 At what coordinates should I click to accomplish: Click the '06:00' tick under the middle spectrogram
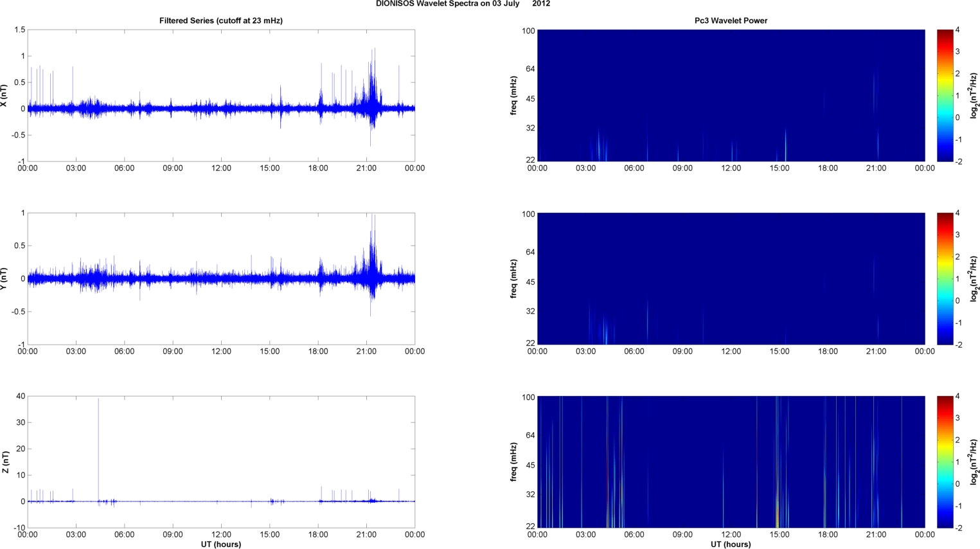coord(634,352)
